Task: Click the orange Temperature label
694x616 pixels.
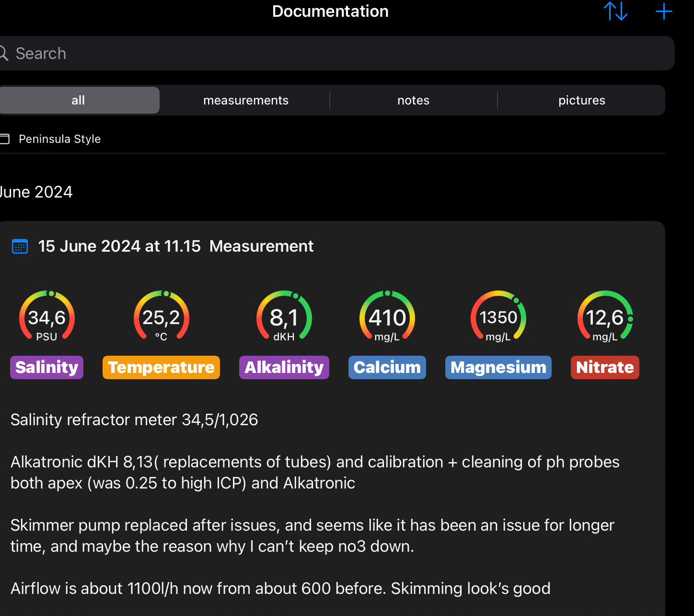Action: (x=161, y=367)
